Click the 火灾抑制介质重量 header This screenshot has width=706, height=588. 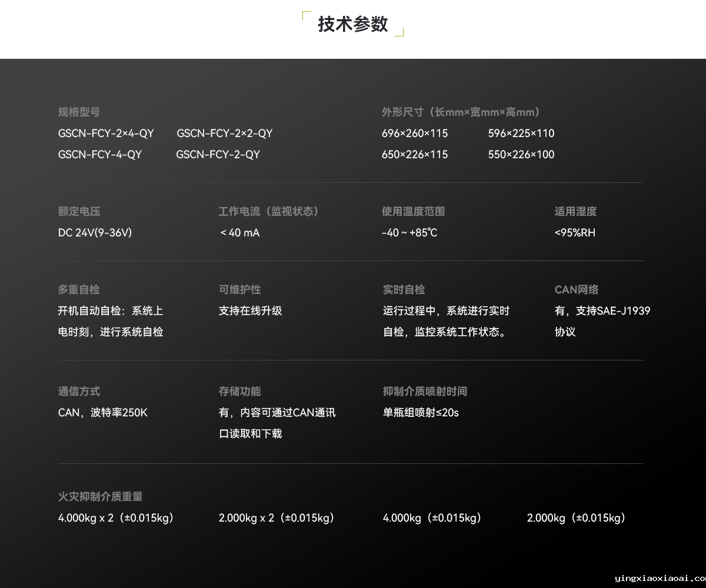[100, 496]
